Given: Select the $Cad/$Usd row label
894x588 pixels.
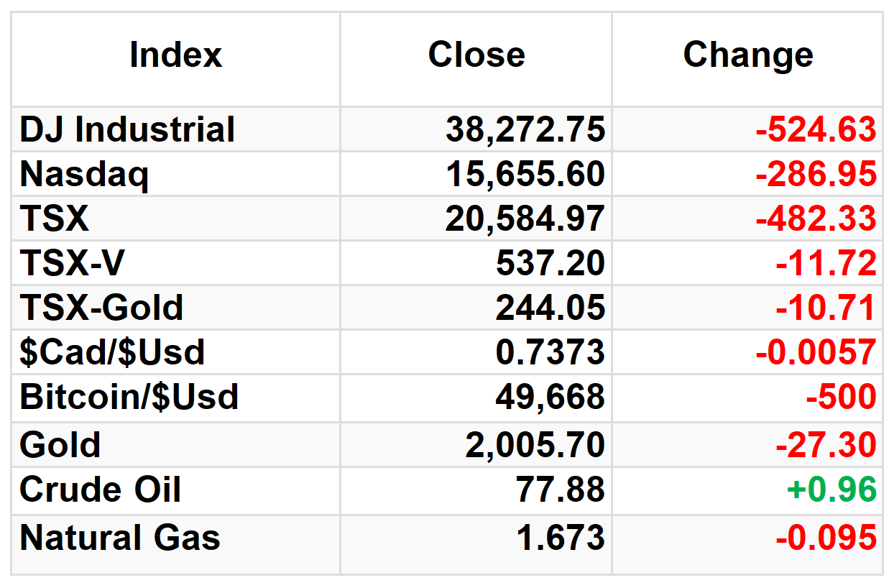Looking at the screenshot, I should click(113, 352).
